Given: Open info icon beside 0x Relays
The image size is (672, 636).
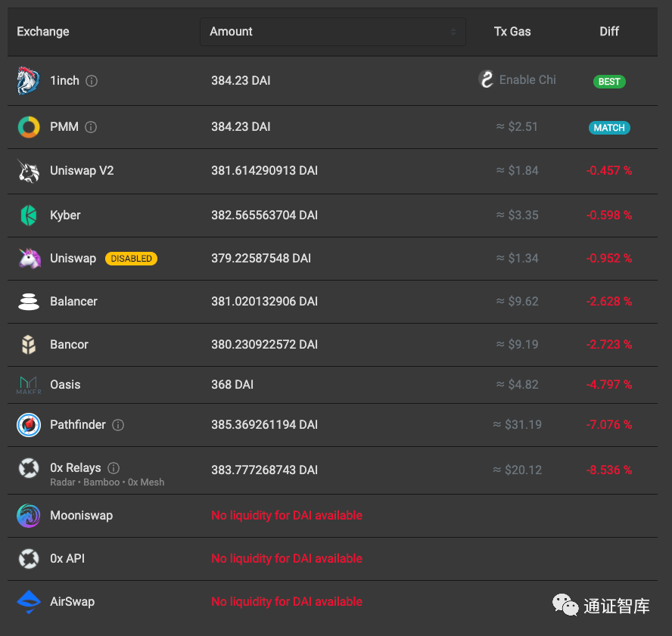Looking at the screenshot, I should pyautogui.click(x=114, y=468).
